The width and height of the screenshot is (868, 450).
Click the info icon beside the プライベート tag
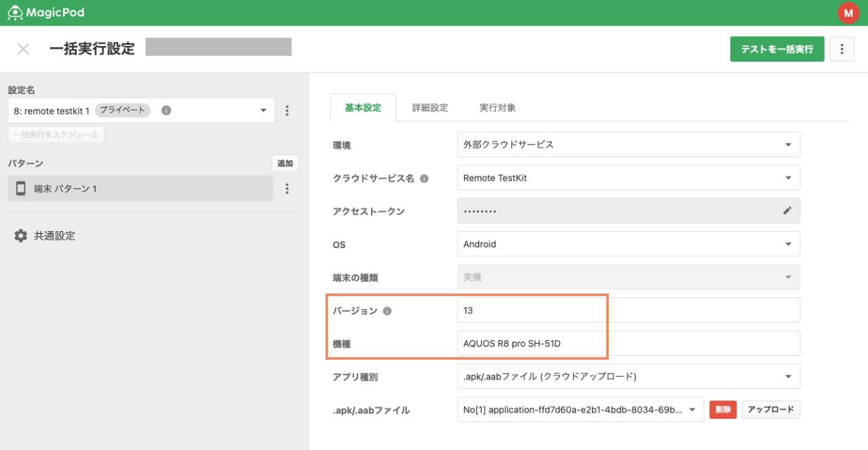click(x=165, y=110)
